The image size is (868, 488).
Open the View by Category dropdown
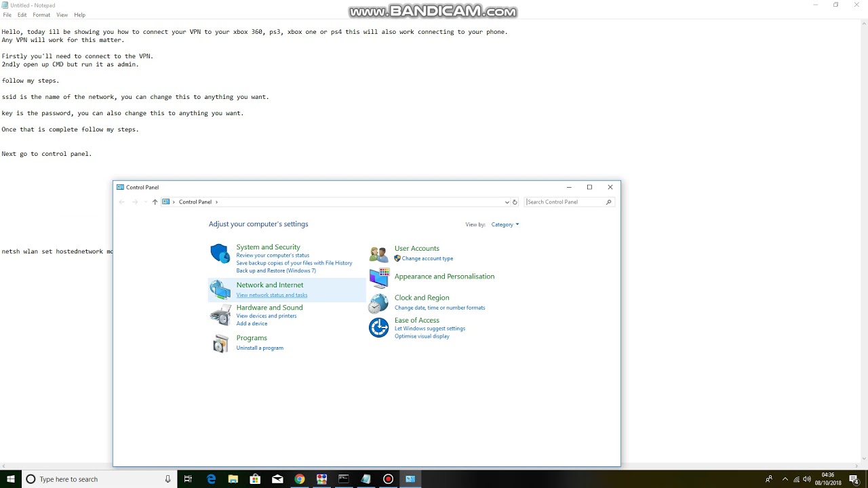pyautogui.click(x=505, y=224)
